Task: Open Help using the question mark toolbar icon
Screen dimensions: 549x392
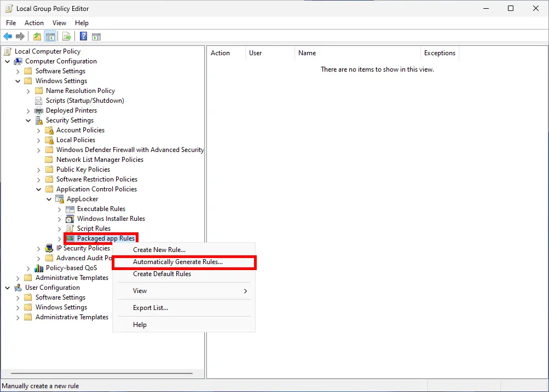Action: (x=83, y=36)
